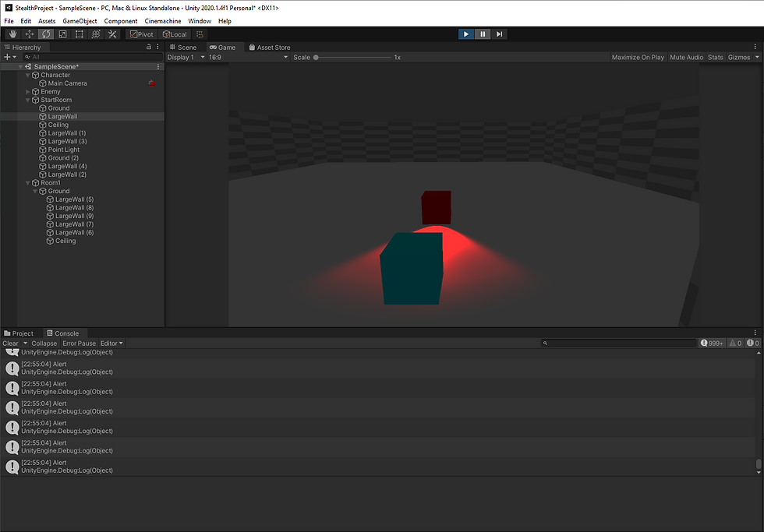The image size is (764, 532).
Task: Toggle Error Pause in Console
Action: point(79,344)
